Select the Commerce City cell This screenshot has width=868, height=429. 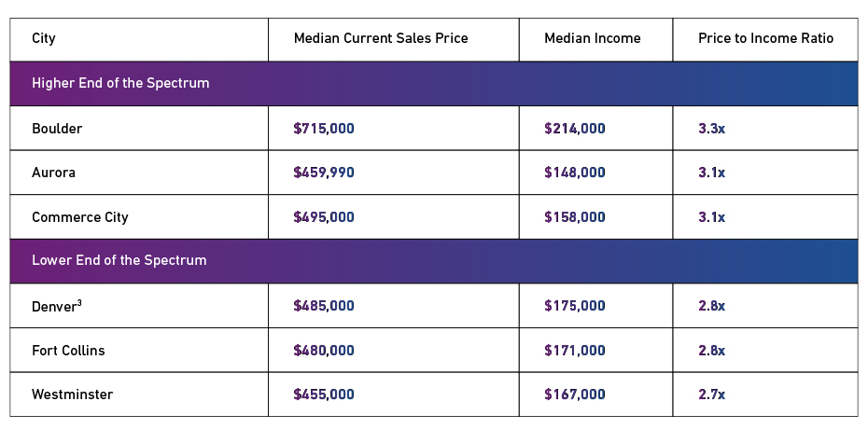coord(80,217)
